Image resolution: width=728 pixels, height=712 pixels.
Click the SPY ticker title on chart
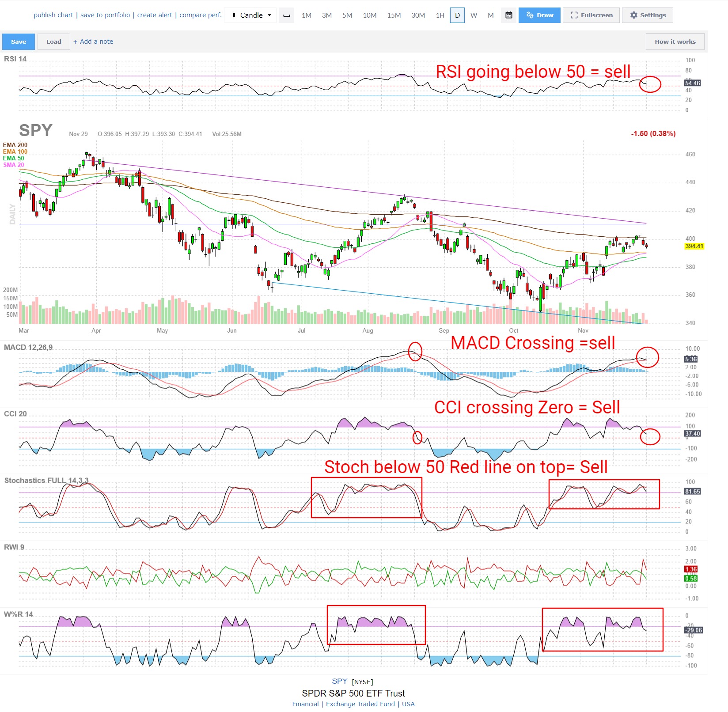(x=36, y=130)
